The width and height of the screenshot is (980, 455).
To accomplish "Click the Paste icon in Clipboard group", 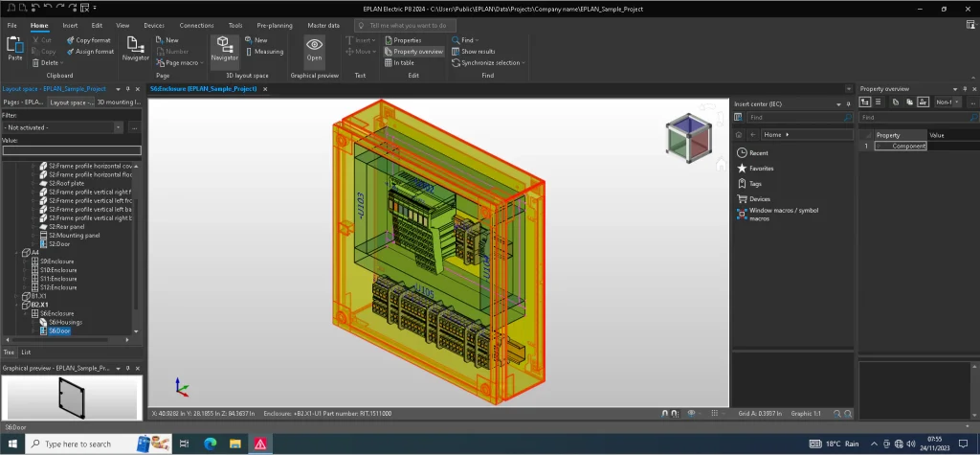I will click(x=14, y=47).
